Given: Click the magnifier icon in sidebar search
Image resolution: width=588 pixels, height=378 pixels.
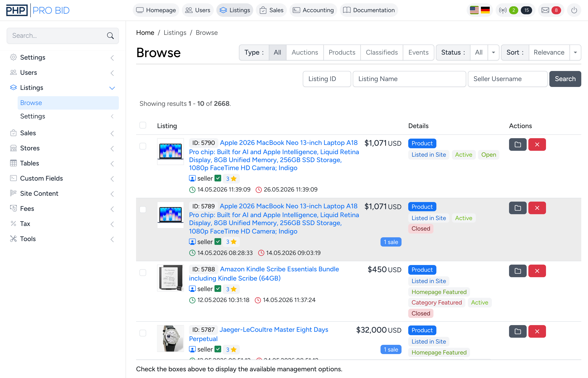Looking at the screenshot, I should (110, 36).
